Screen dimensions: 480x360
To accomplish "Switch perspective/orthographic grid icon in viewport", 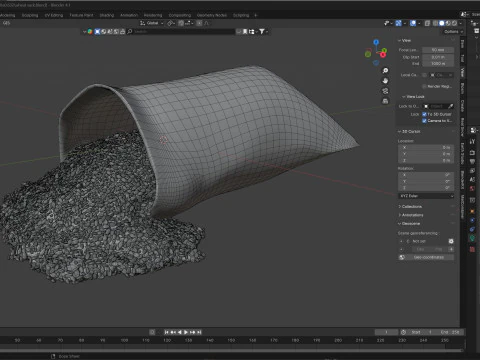I will pos(385,101).
